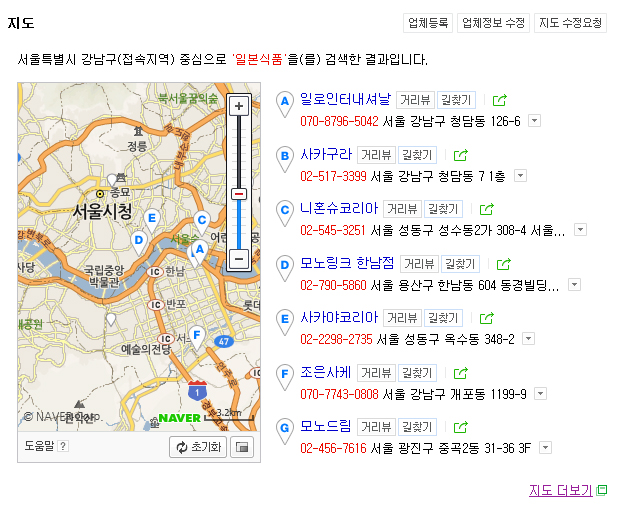Screen dimensions: 641x507
Task: Click the share icon for 일로인터내셔날
Action: [500, 100]
